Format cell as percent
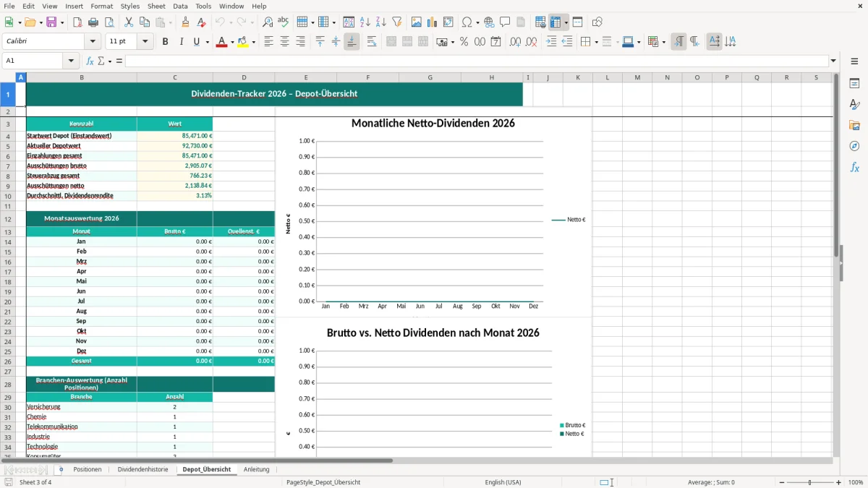The image size is (868, 488). point(464,42)
